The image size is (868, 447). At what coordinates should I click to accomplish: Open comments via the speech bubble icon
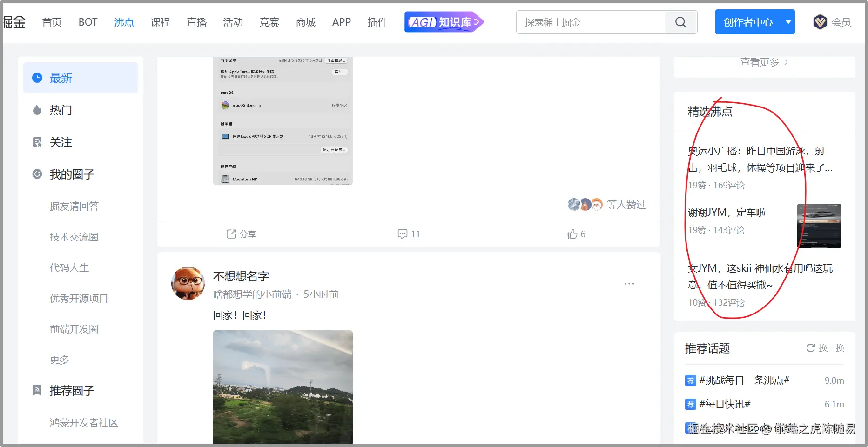pyautogui.click(x=403, y=234)
